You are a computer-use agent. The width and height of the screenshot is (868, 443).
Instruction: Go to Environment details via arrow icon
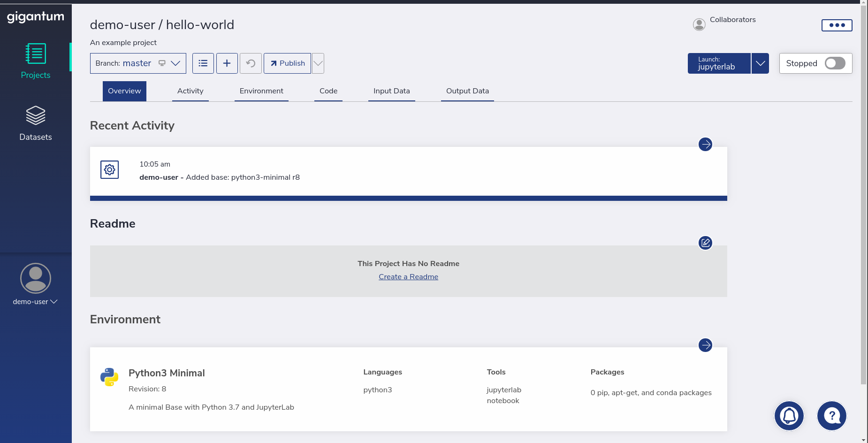pyautogui.click(x=705, y=345)
